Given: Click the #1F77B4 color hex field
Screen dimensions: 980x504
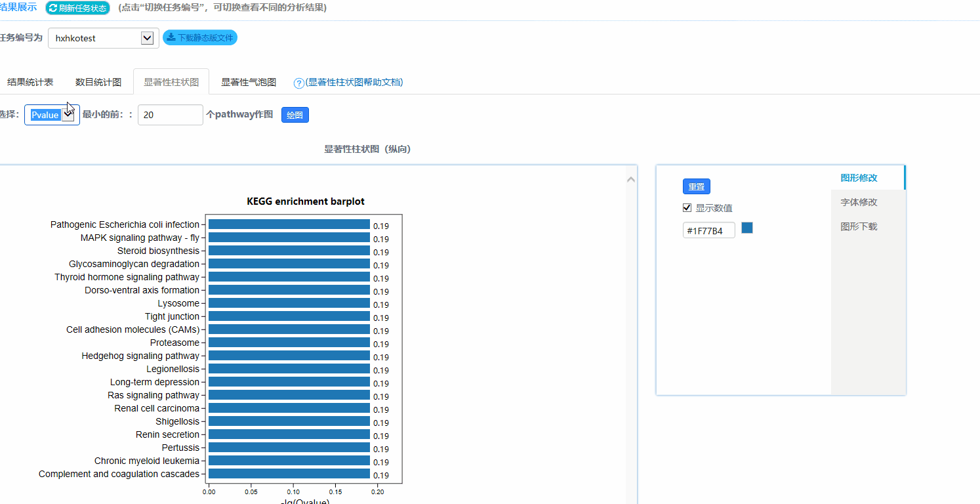Looking at the screenshot, I should (709, 230).
